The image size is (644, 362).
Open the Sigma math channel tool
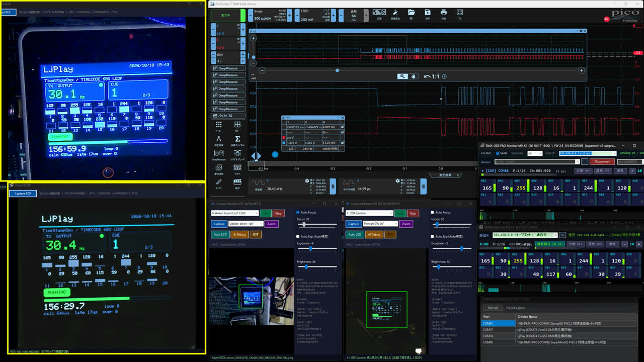[x=237, y=139]
